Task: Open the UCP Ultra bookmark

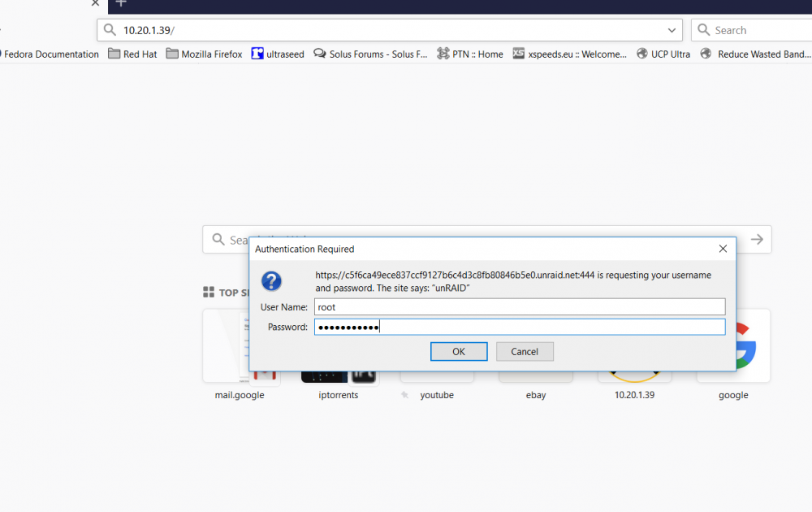Action: [x=663, y=54]
